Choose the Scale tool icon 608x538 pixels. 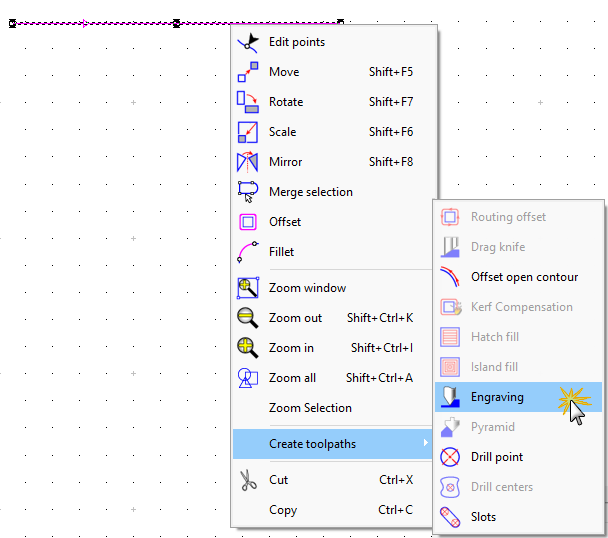tap(247, 132)
